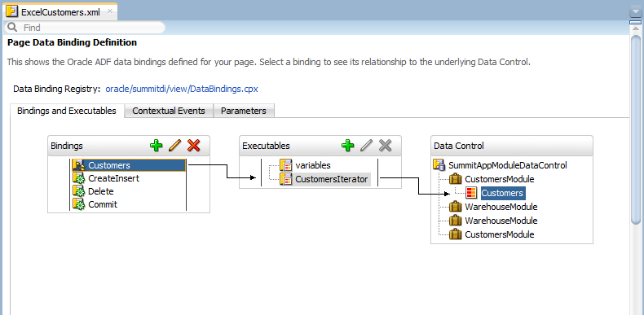Click the Customers binding tree icon
This screenshot has width=644, height=315.
tap(79, 165)
